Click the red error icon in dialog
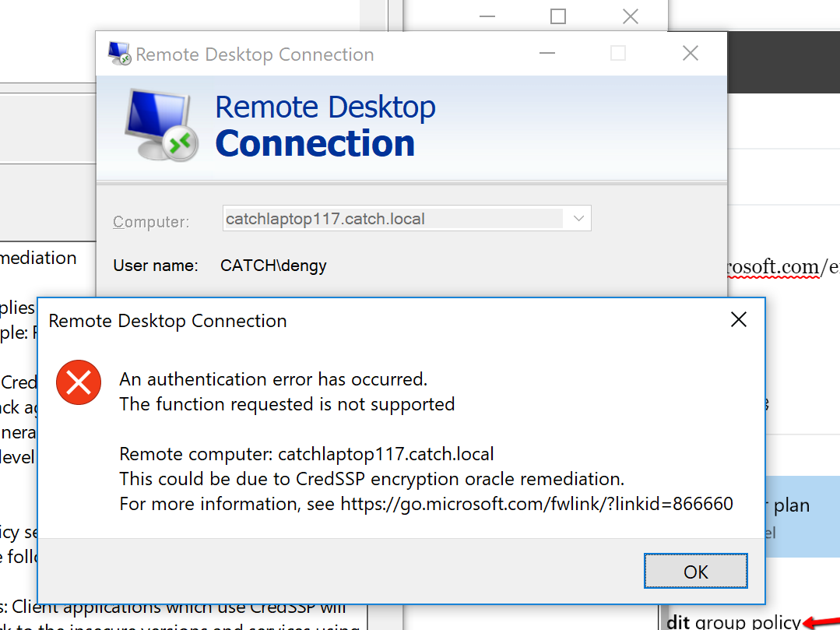This screenshot has width=840, height=630. point(79,382)
